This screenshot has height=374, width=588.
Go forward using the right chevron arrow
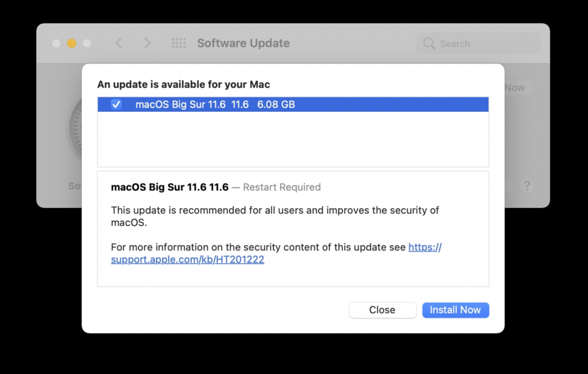(x=147, y=43)
